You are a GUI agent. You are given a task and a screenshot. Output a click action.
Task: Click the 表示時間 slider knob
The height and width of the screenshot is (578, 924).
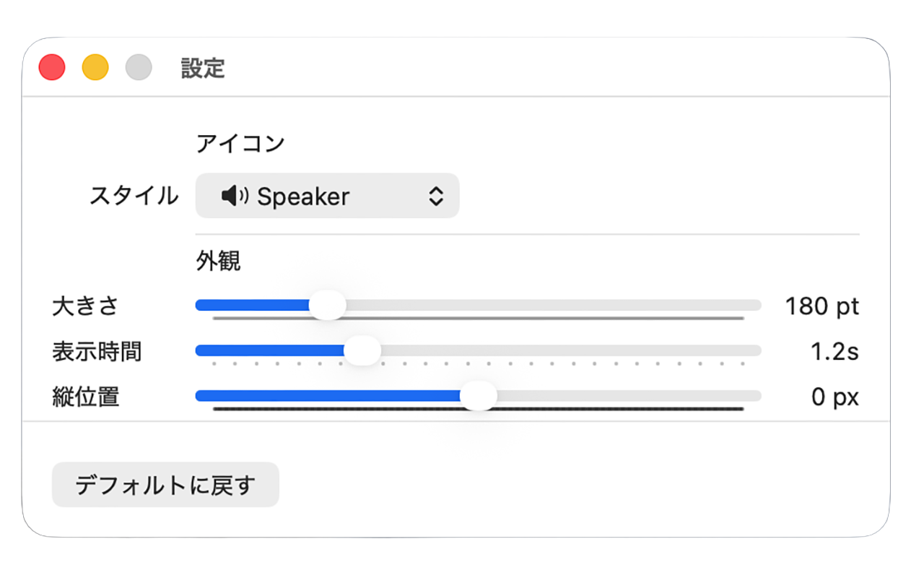pyautogui.click(x=362, y=351)
